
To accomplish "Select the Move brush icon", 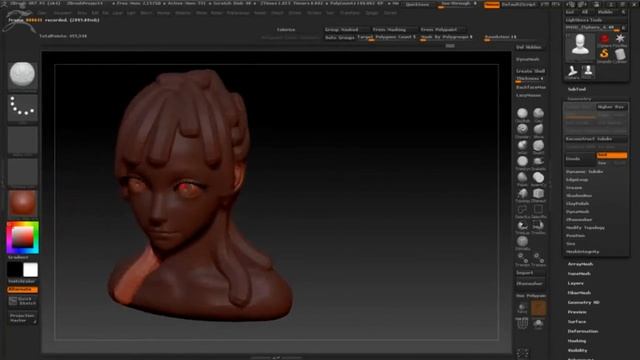I will tap(538, 129).
